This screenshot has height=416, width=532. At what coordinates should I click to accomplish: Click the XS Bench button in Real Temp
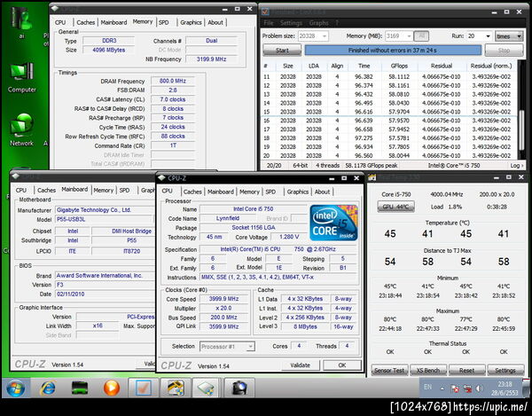click(x=428, y=370)
